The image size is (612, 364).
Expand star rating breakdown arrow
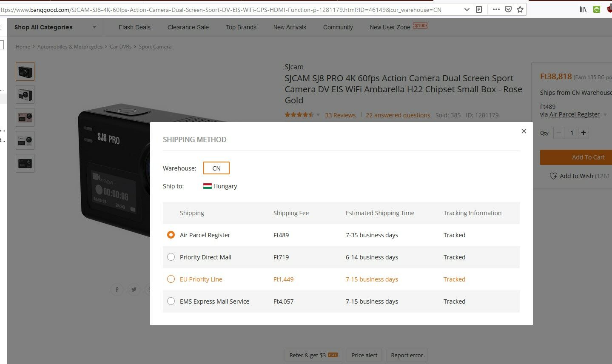pos(318,115)
